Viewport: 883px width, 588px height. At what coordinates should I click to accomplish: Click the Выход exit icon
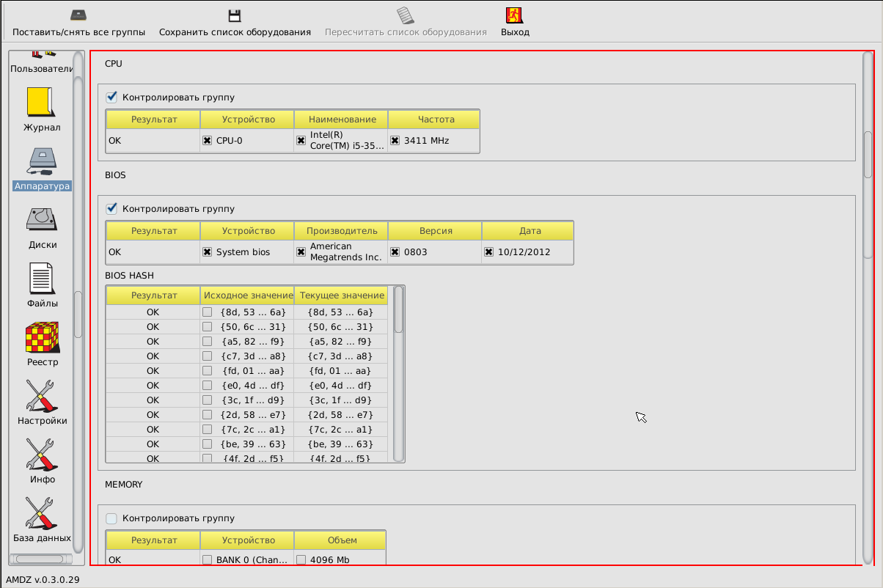tap(514, 15)
